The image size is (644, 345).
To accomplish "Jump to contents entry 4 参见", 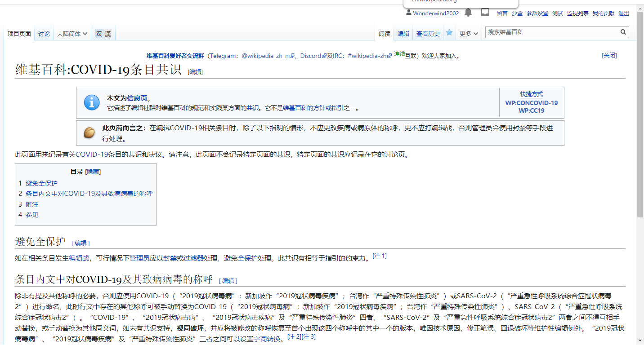I will click(32, 215).
